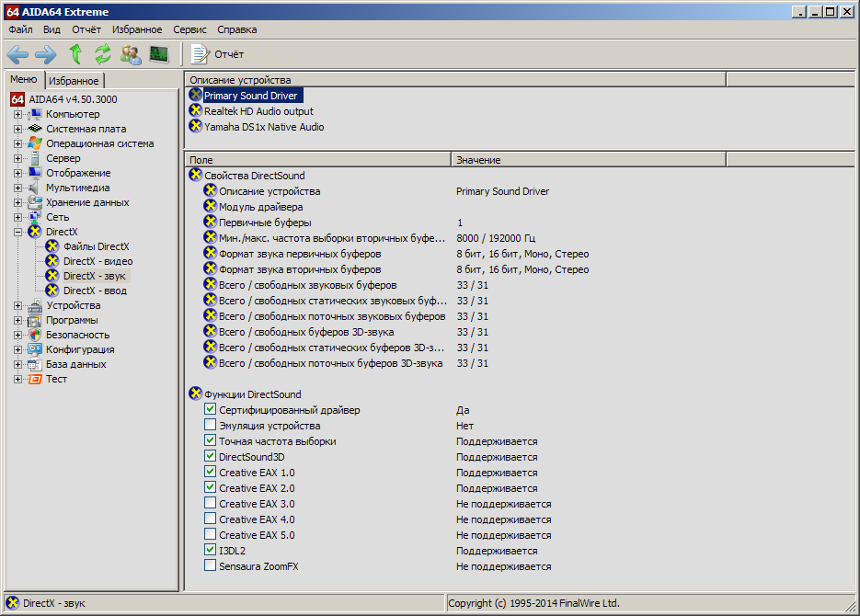Switch to the Меню tab
The image size is (860, 616).
[x=24, y=79]
